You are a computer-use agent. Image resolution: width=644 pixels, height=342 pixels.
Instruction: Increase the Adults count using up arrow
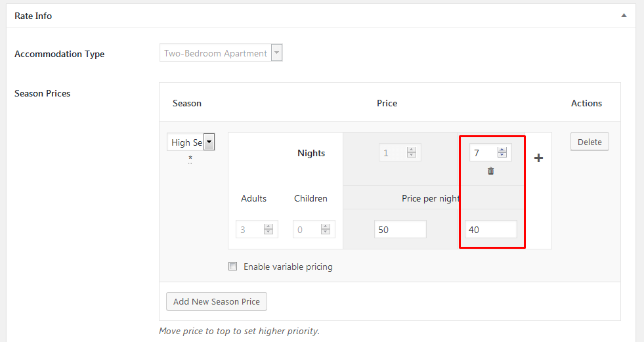[268, 226]
